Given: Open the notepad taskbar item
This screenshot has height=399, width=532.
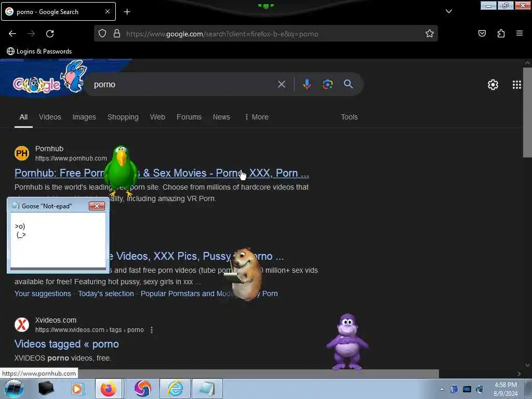Looking at the screenshot, I should pyautogui.click(x=207, y=389).
